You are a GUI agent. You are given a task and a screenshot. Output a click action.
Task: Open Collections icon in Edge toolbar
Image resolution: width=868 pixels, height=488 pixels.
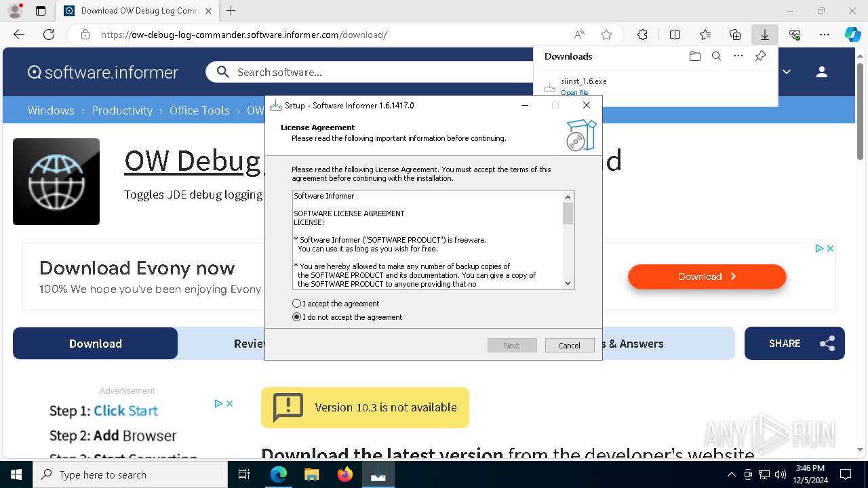735,35
